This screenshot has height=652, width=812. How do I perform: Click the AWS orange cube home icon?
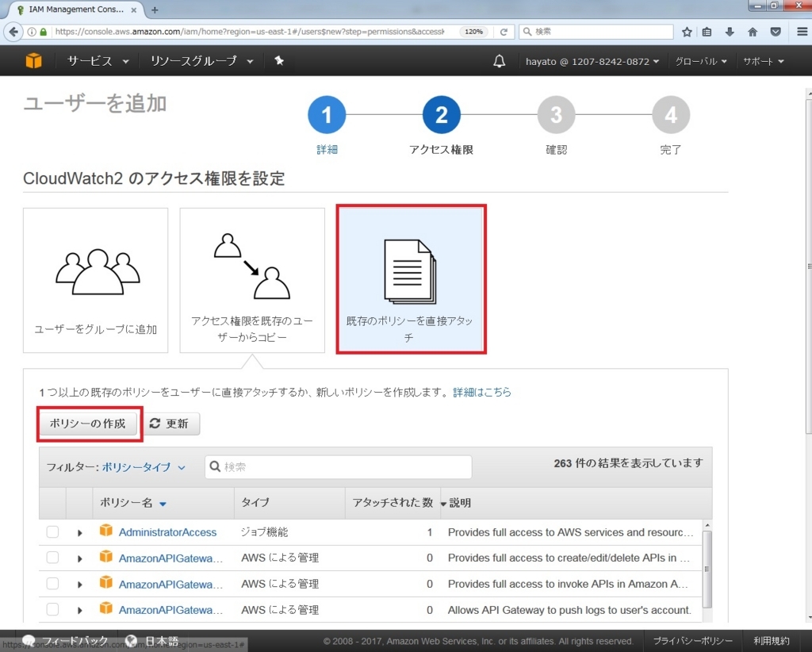point(33,61)
